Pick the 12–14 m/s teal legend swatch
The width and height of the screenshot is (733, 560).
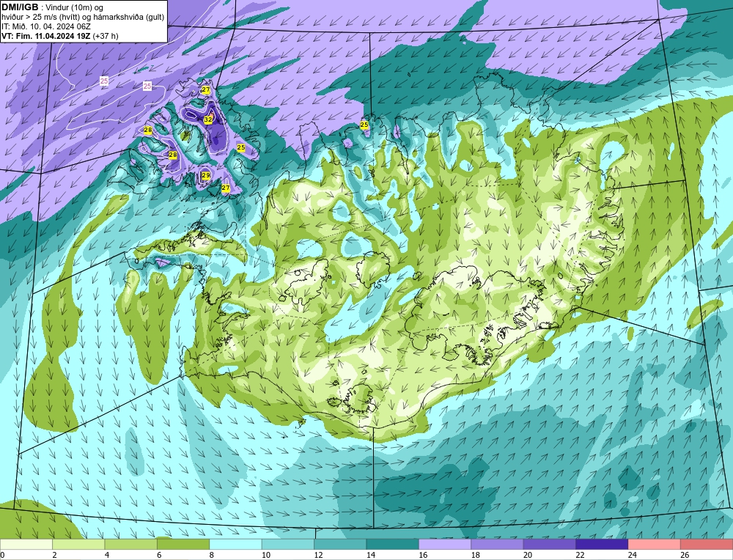click(340, 544)
